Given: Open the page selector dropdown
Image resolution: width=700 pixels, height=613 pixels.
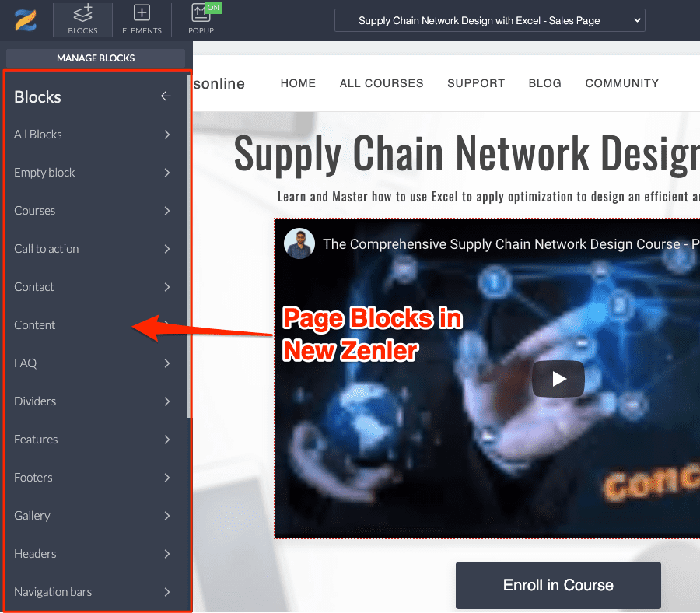Looking at the screenshot, I should pyautogui.click(x=490, y=20).
